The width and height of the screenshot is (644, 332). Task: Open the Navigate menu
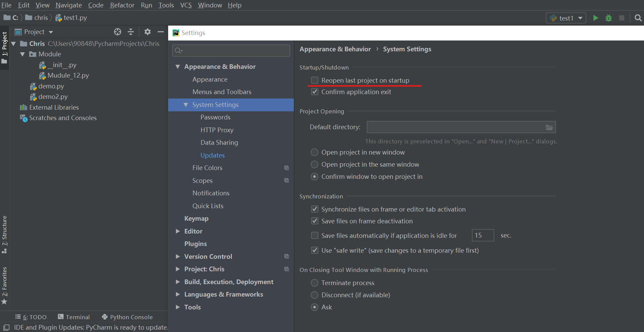[68, 5]
